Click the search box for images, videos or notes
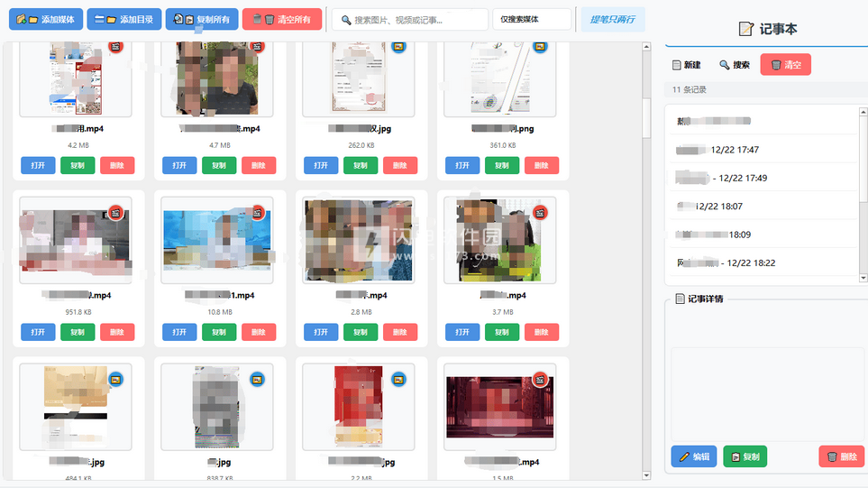The height and width of the screenshot is (488, 868). pos(410,19)
